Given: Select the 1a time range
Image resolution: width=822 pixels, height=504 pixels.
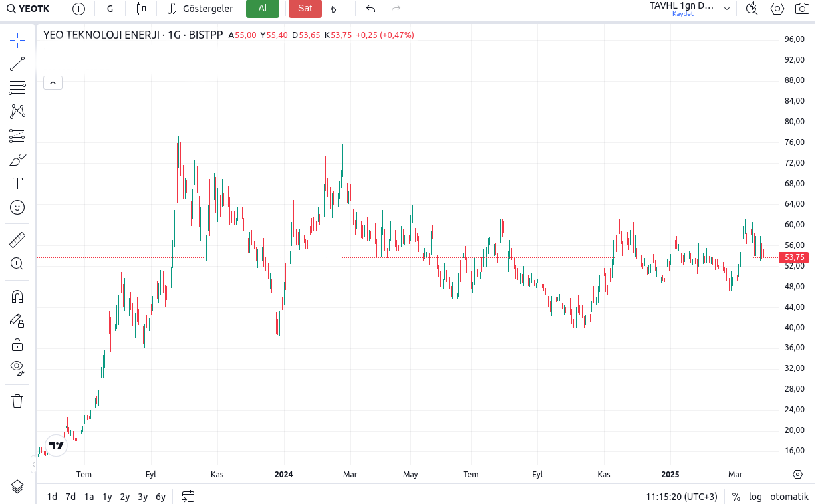Looking at the screenshot, I should point(88,497).
